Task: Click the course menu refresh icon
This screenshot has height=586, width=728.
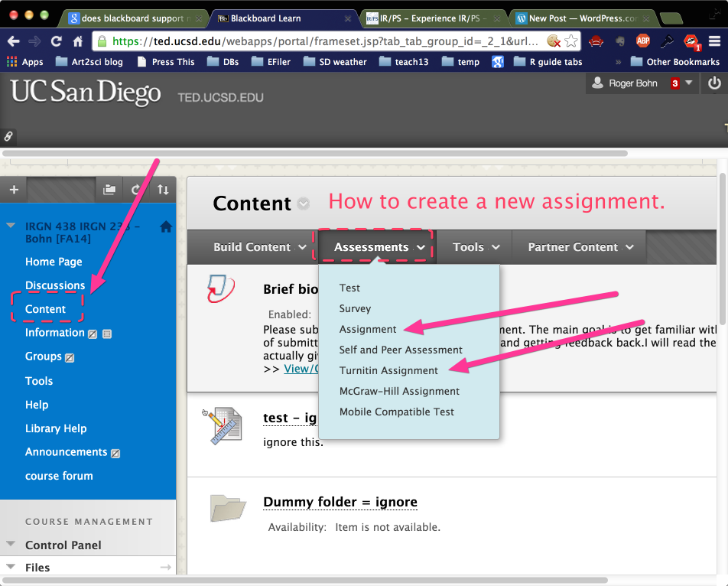Action: click(x=136, y=190)
